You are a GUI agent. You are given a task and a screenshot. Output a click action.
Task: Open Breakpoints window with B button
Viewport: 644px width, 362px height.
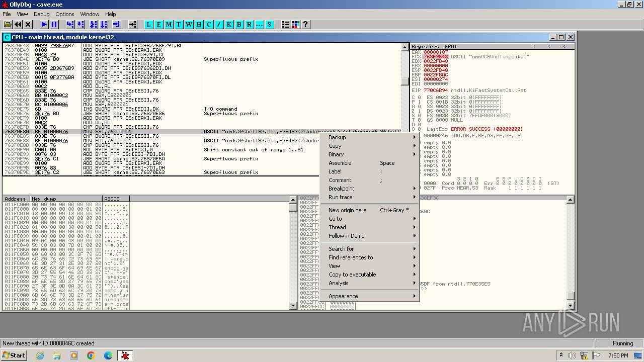[239, 24]
